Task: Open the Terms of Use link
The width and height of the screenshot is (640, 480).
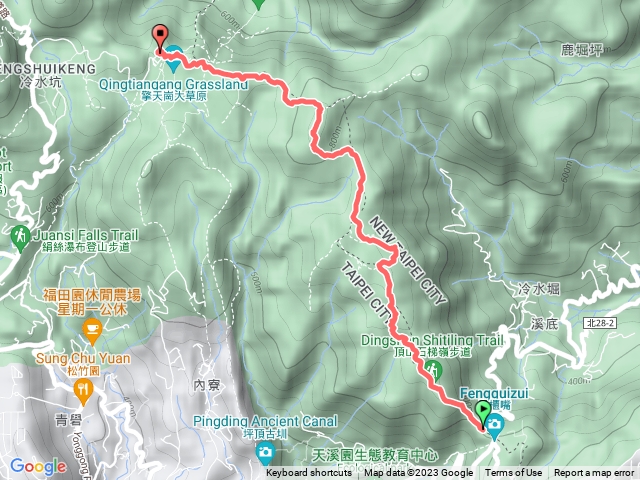Action: [x=513, y=473]
